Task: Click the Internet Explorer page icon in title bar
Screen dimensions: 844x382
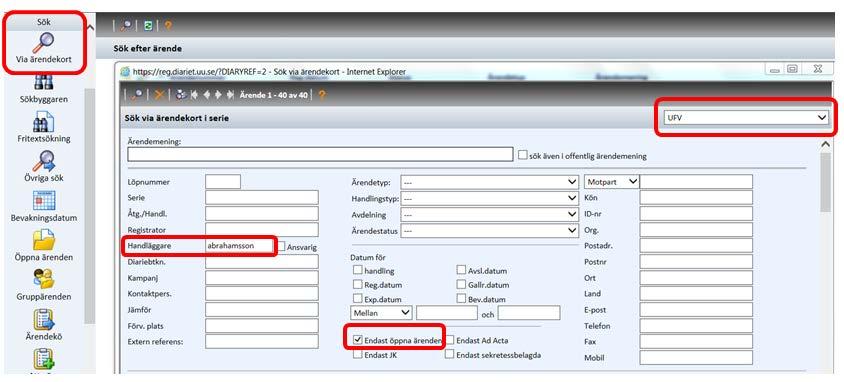Action: (125, 71)
